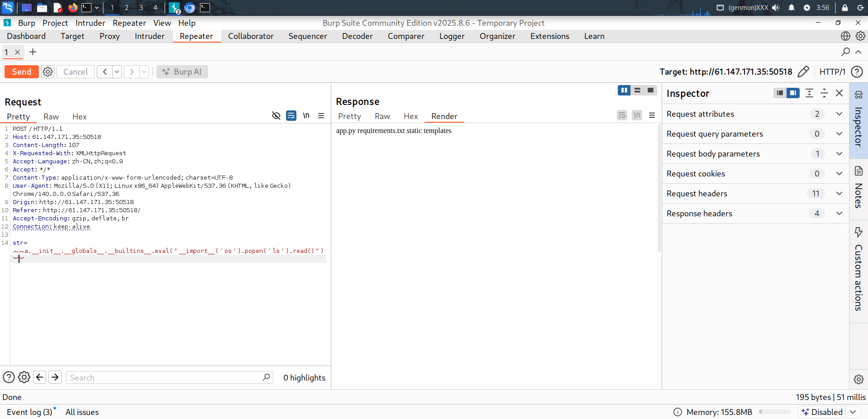Toggle response line wrap button
Screen dimensions: 868x419
622,115
